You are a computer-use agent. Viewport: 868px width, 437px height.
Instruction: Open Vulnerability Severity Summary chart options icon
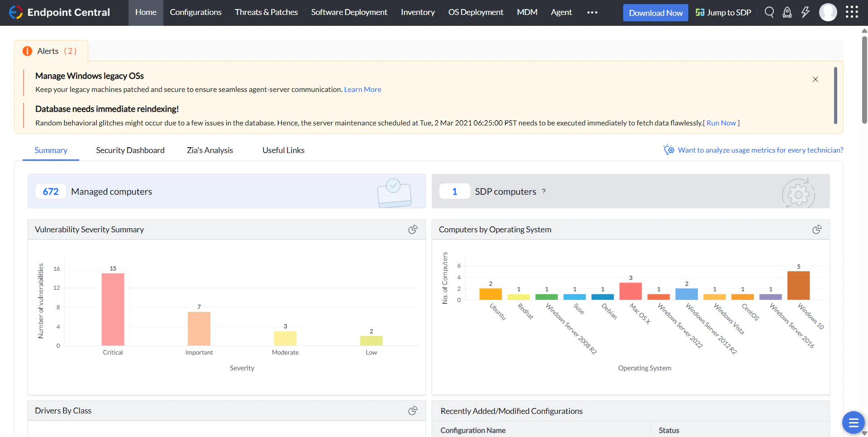(x=413, y=230)
